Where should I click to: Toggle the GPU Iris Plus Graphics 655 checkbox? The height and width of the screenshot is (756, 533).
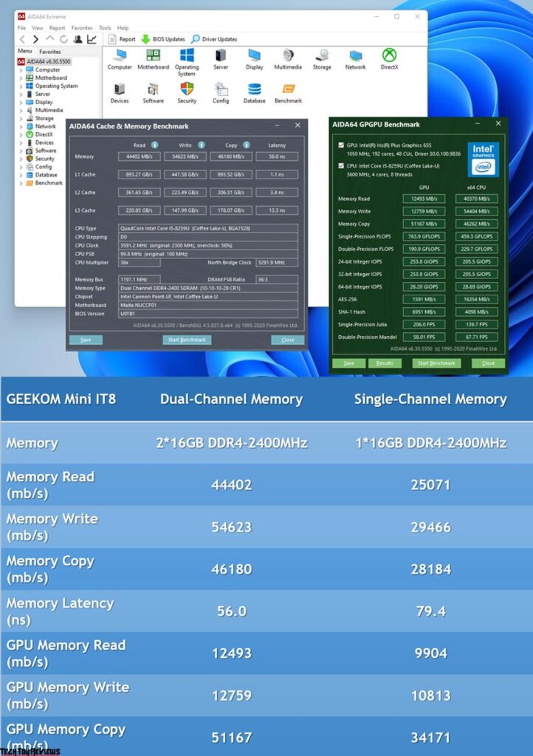(341, 145)
